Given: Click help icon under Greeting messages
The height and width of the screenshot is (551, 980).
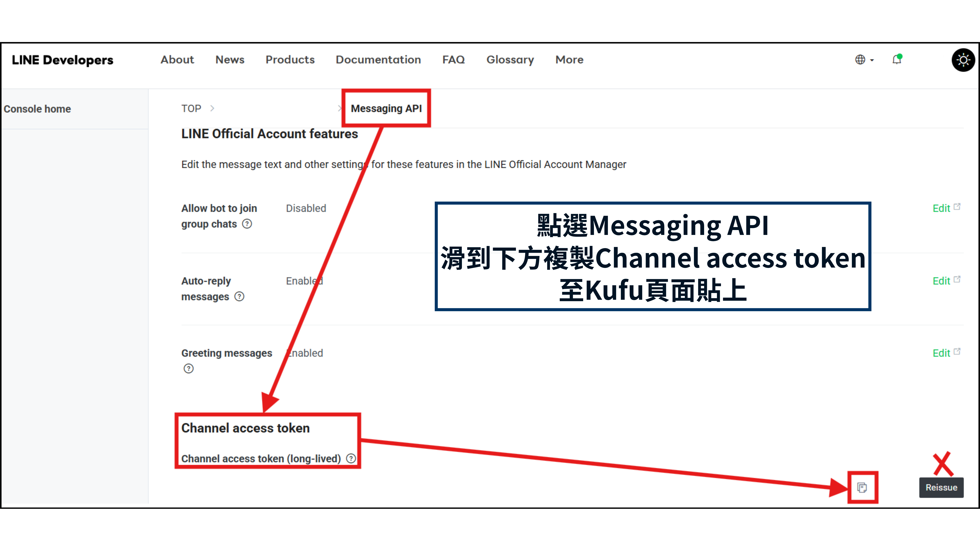Looking at the screenshot, I should pos(188,368).
